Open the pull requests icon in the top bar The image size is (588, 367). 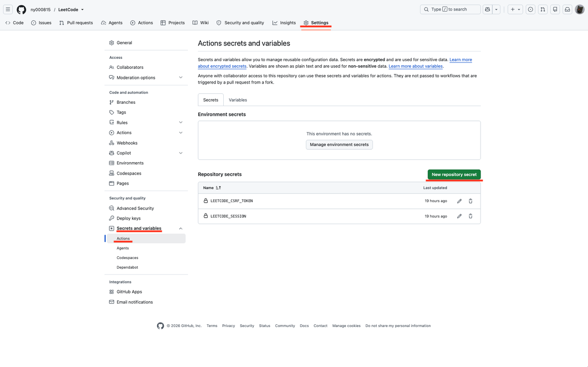point(543,10)
